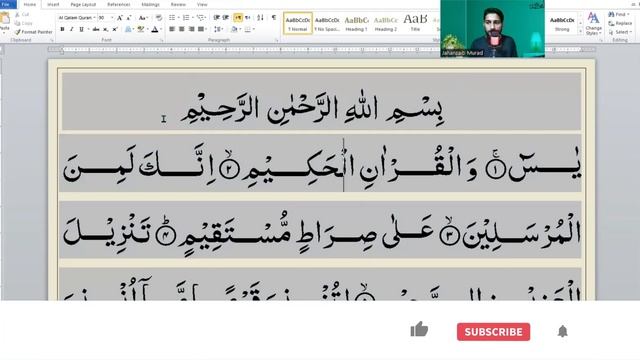This screenshot has width=640, height=360.
Task: Open the Line Spacing menu
Action: click(218, 29)
